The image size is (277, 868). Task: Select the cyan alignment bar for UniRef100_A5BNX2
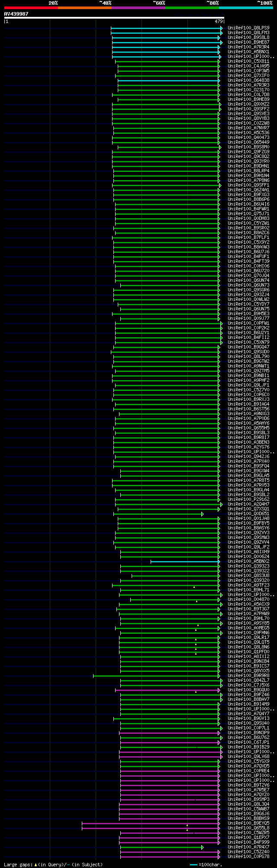point(185,561)
